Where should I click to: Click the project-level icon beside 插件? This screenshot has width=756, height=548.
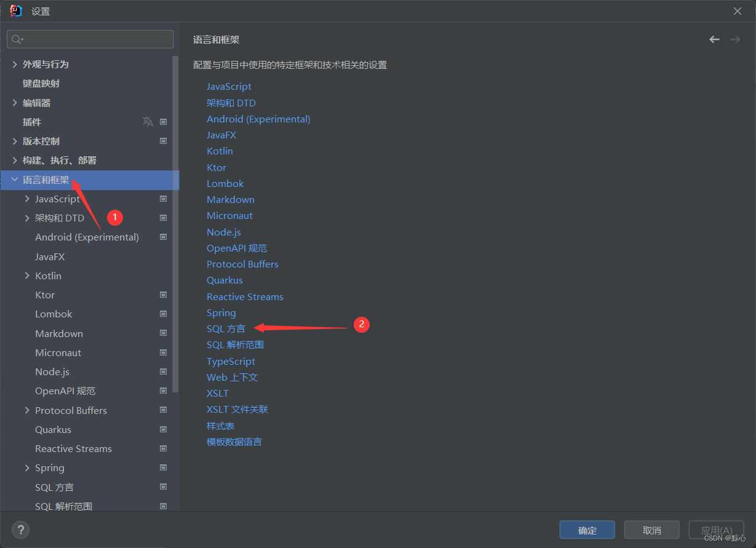click(164, 122)
